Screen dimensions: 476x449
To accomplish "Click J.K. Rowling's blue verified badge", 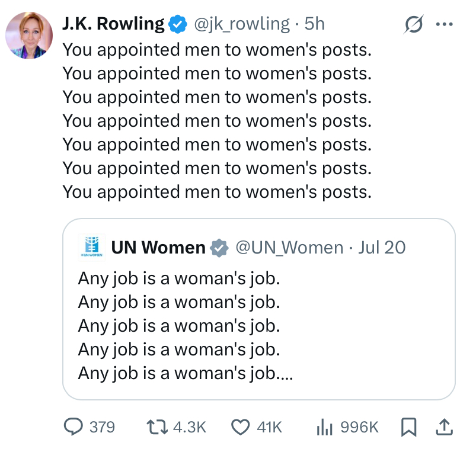I will click(178, 24).
